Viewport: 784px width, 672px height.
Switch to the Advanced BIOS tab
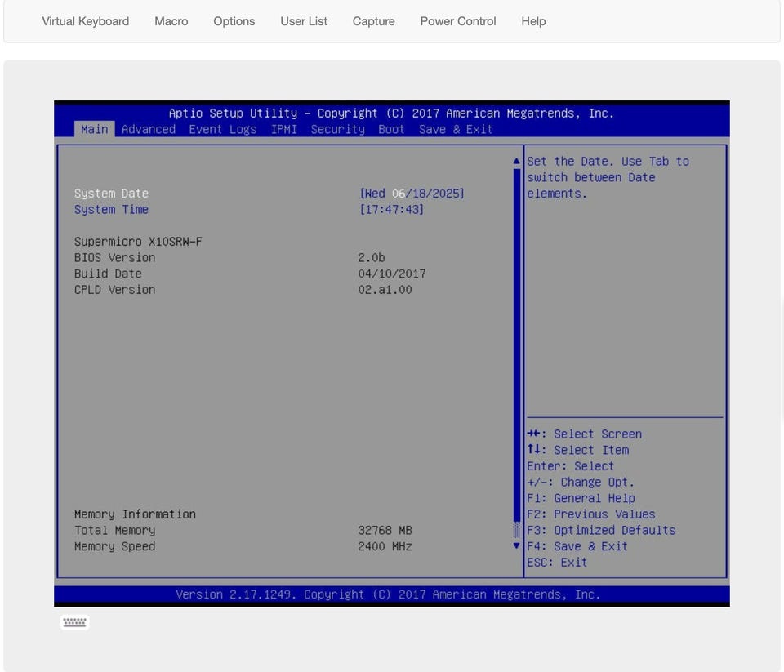[x=149, y=129]
